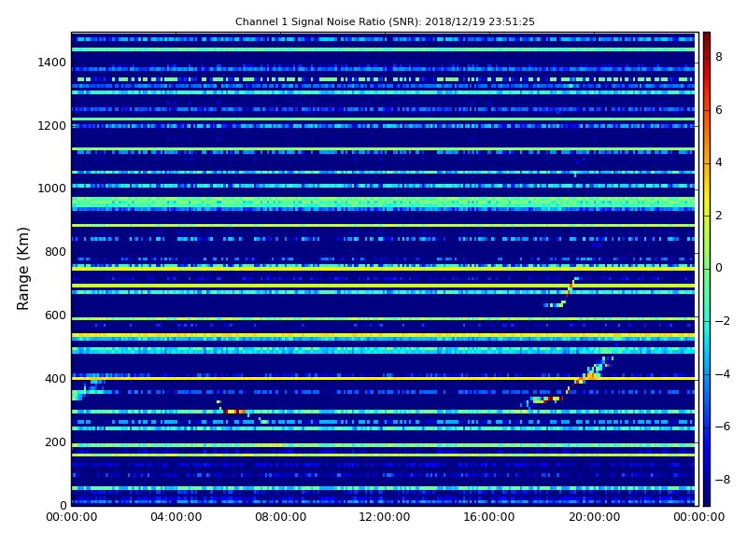Viewport: 747px width, 560px height.
Task: Click the red echo trace near 06:00 at 300 km
Action: pyautogui.click(x=234, y=412)
